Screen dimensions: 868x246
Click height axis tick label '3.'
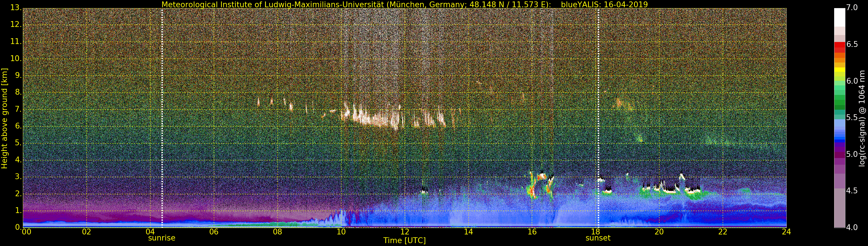tap(18, 177)
